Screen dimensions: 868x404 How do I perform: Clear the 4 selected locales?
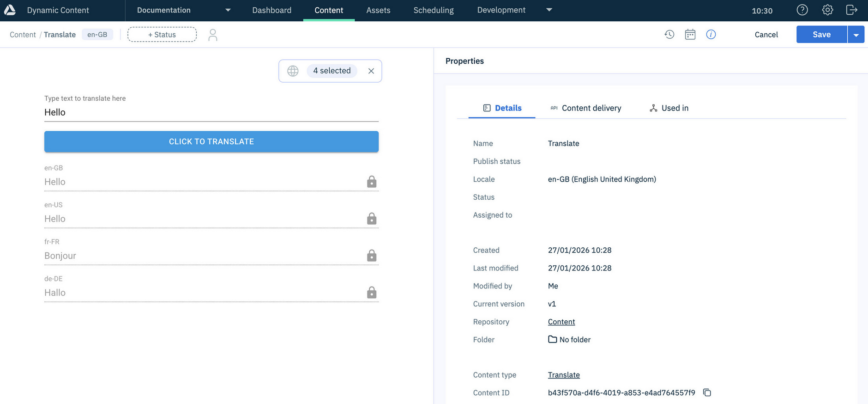point(371,71)
